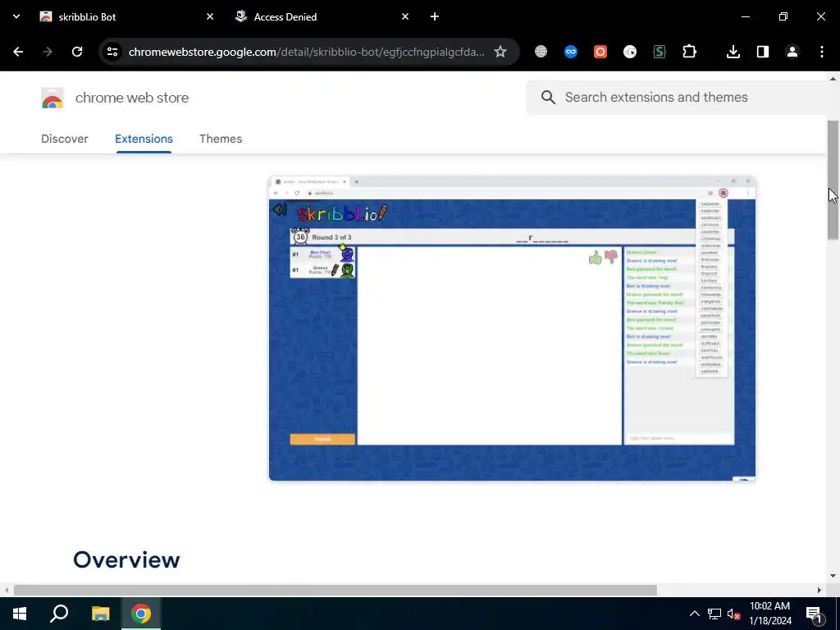The image size is (840, 630).
Task: Click the scroll down arrow
Action: pos(833,577)
